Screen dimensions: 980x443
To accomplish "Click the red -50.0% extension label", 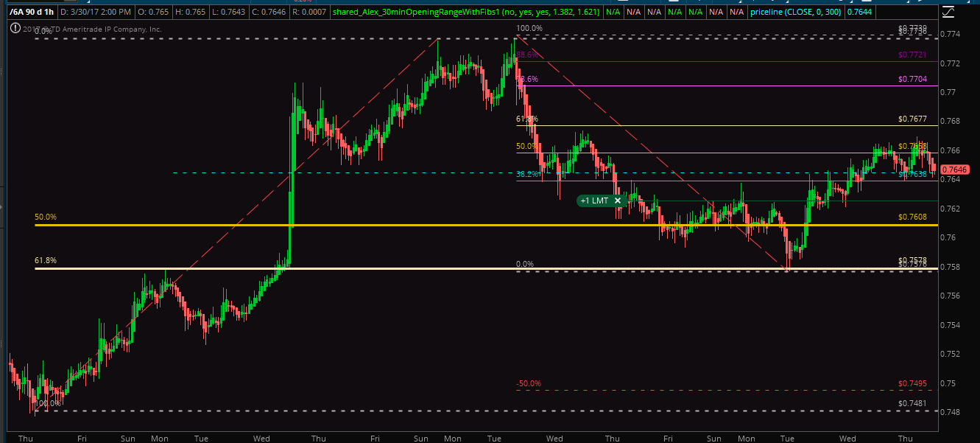I will 528,384.
